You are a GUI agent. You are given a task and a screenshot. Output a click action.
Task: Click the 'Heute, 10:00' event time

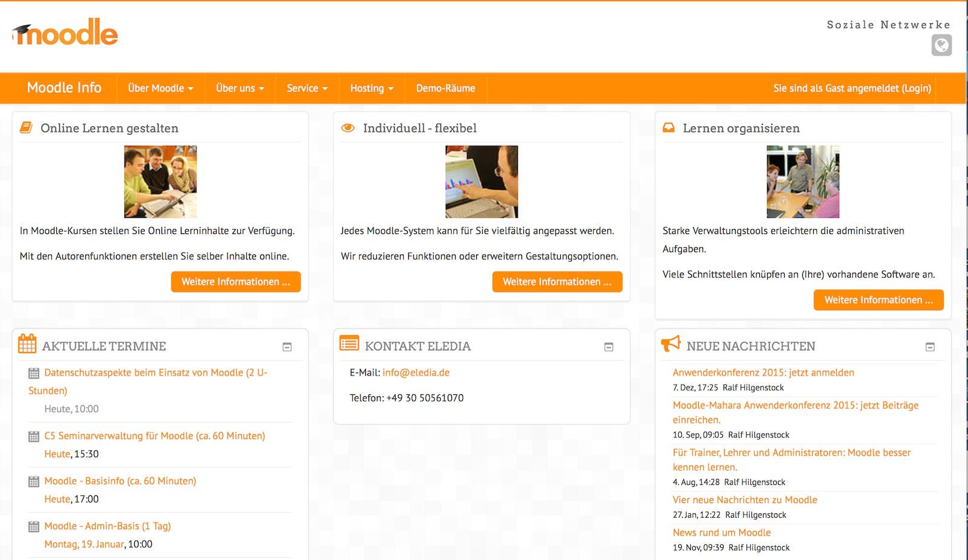[x=71, y=409]
